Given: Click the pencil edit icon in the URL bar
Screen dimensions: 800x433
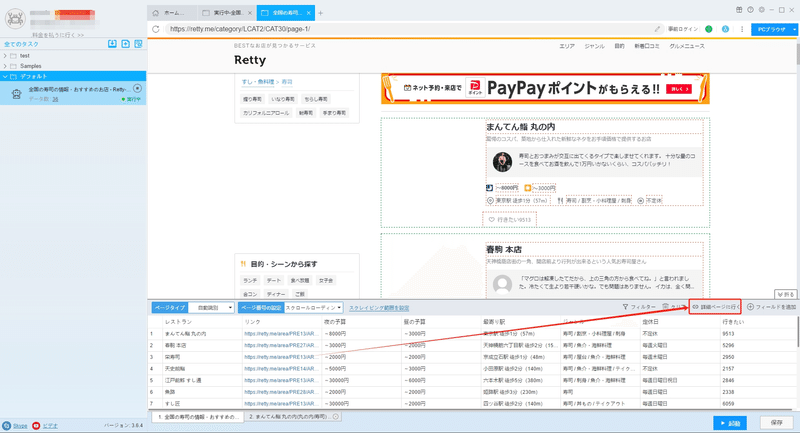Looking at the screenshot, I should coord(658,29).
